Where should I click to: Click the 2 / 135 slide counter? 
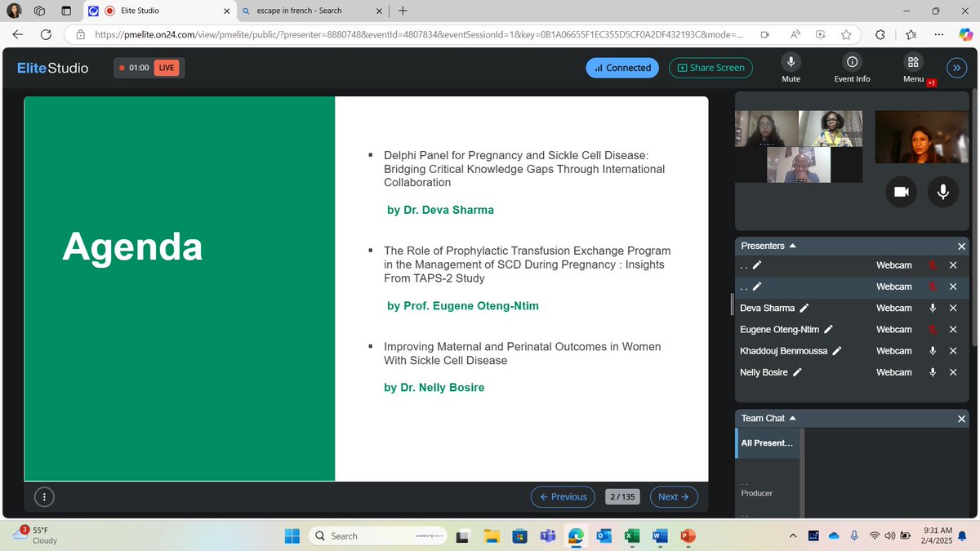[623, 496]
